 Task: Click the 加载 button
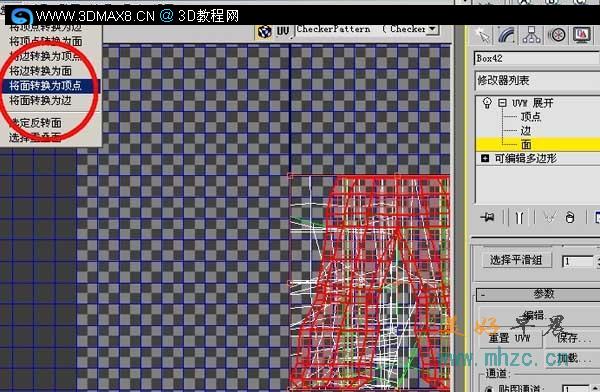click(x=573, y=358)
